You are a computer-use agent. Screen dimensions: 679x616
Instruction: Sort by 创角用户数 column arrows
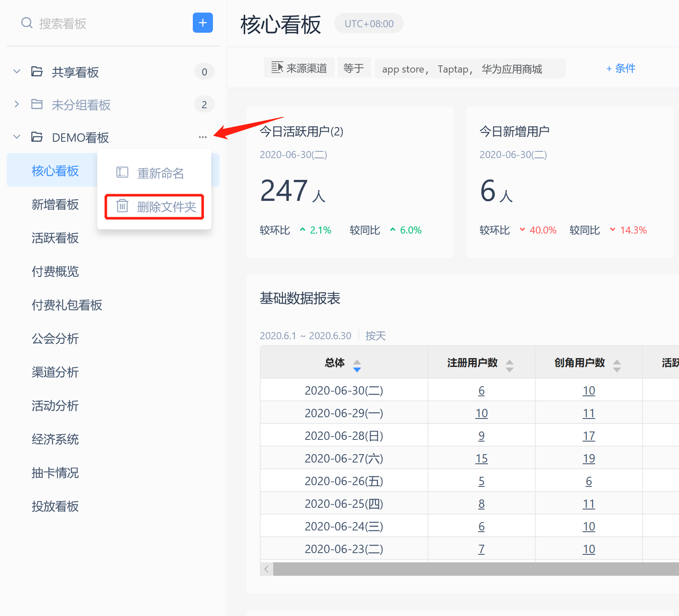coord(617,366)
